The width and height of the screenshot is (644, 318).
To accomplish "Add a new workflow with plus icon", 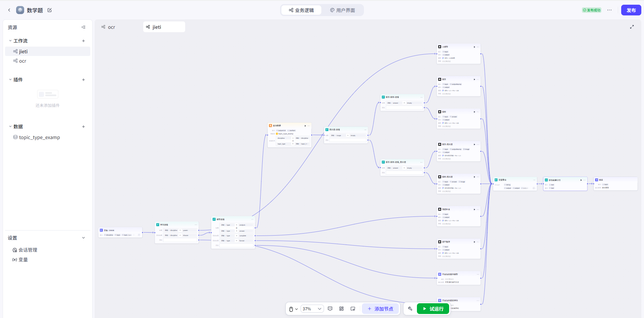I will pos(84,41).
